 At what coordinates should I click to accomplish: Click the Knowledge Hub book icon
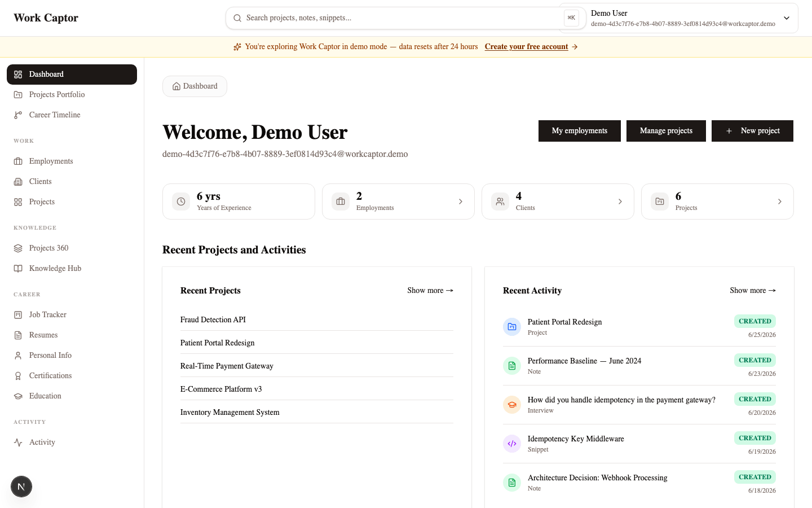(18, 269)
